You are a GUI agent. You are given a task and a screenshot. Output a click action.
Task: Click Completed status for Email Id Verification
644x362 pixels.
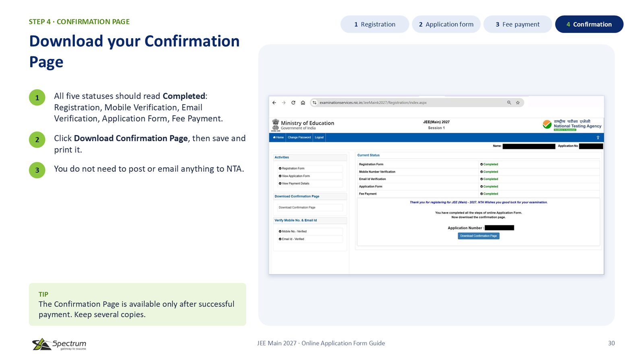point(489,179)
